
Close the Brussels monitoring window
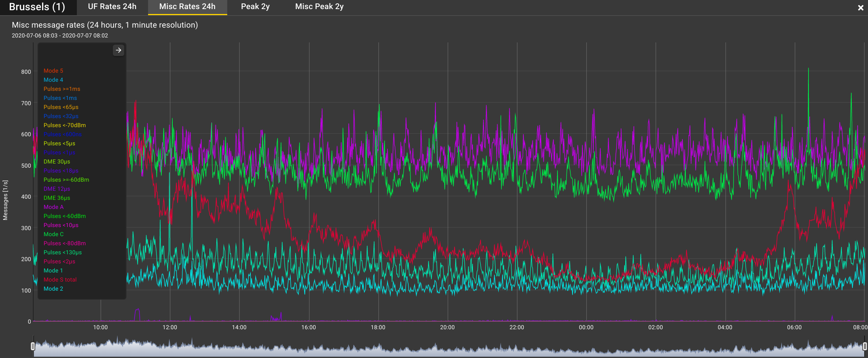tap(860, 7)
